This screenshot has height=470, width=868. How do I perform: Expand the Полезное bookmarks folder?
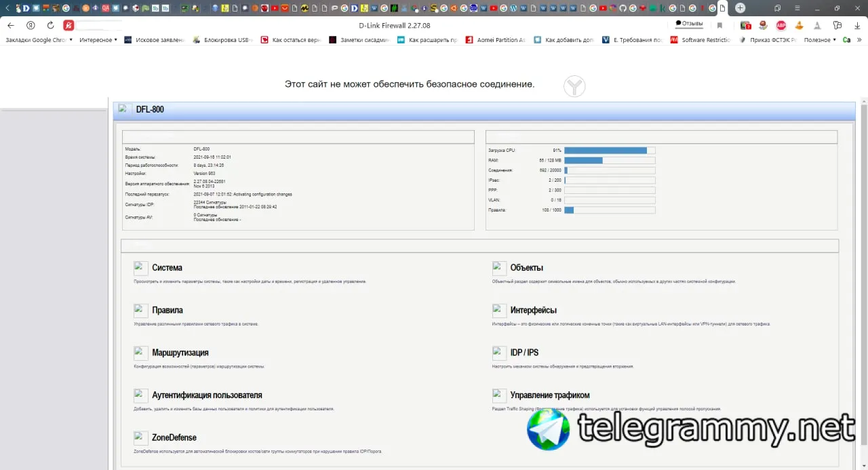[820, 40]
